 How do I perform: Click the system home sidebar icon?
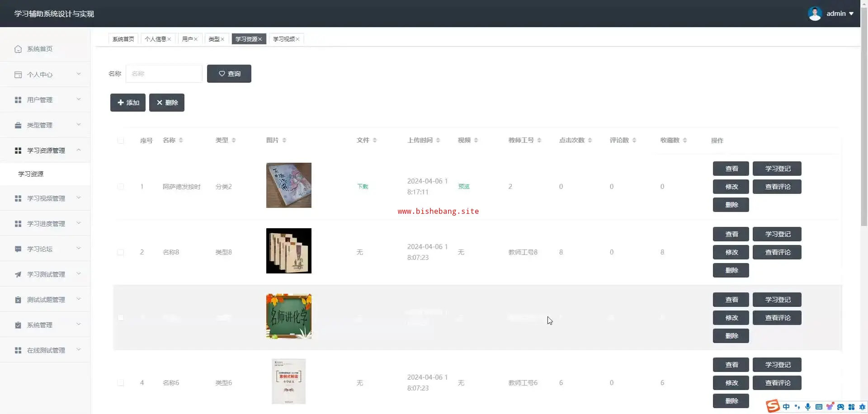[18, 49]
